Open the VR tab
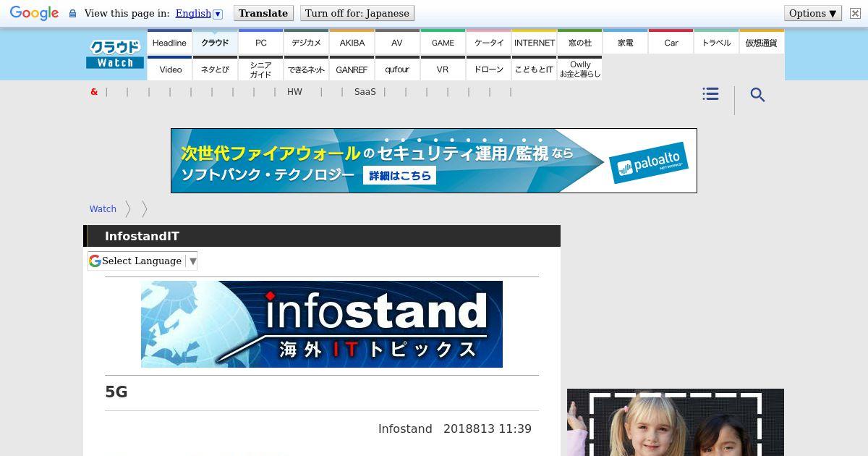The height and width of the screenshot is (456, 868). pyautogui.click(x=443, y=69)
